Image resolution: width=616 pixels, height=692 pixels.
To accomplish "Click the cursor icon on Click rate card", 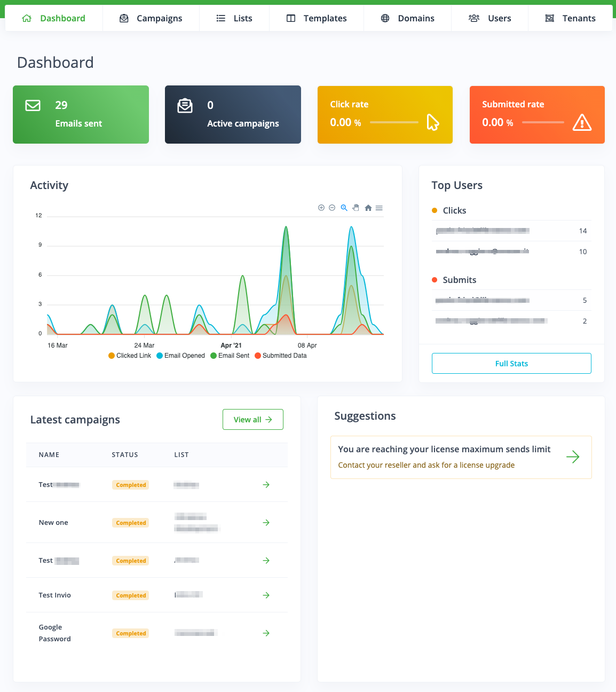I will click(432, 123).
